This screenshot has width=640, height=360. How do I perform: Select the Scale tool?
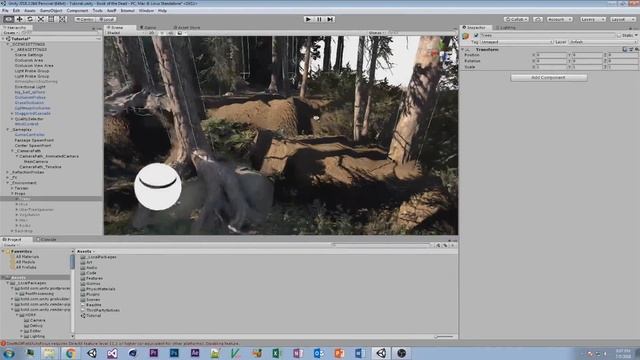click(40, 19)
